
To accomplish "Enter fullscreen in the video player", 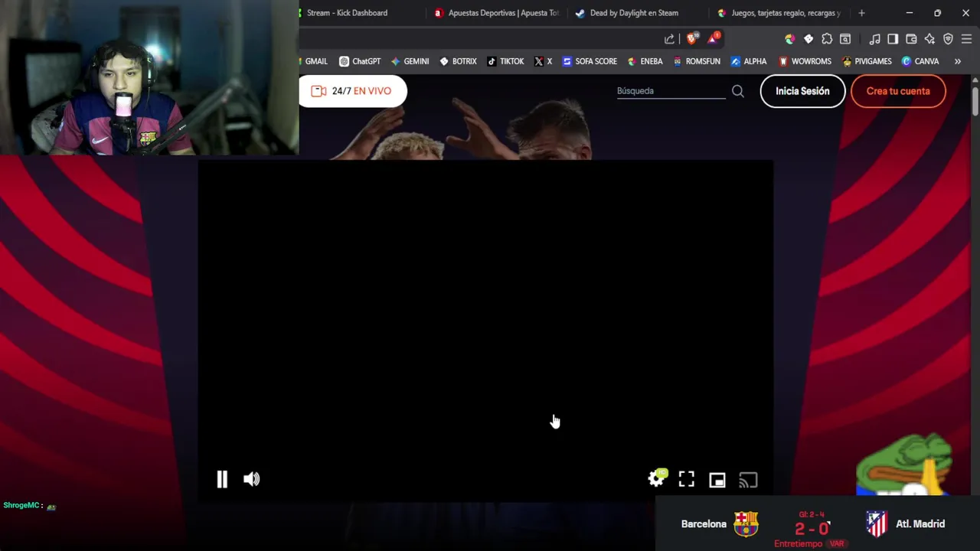I will [x=687, y=479].
